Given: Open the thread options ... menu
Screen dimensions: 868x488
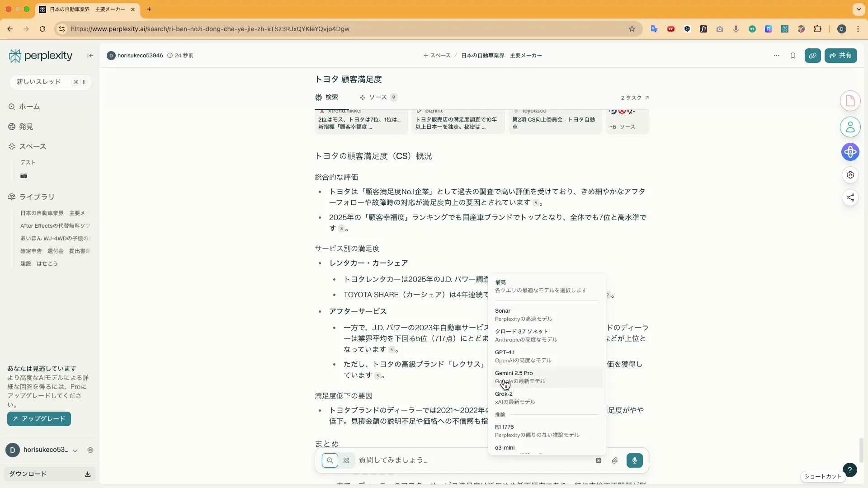Looking at the screenshot, I should tap(776, 56).
